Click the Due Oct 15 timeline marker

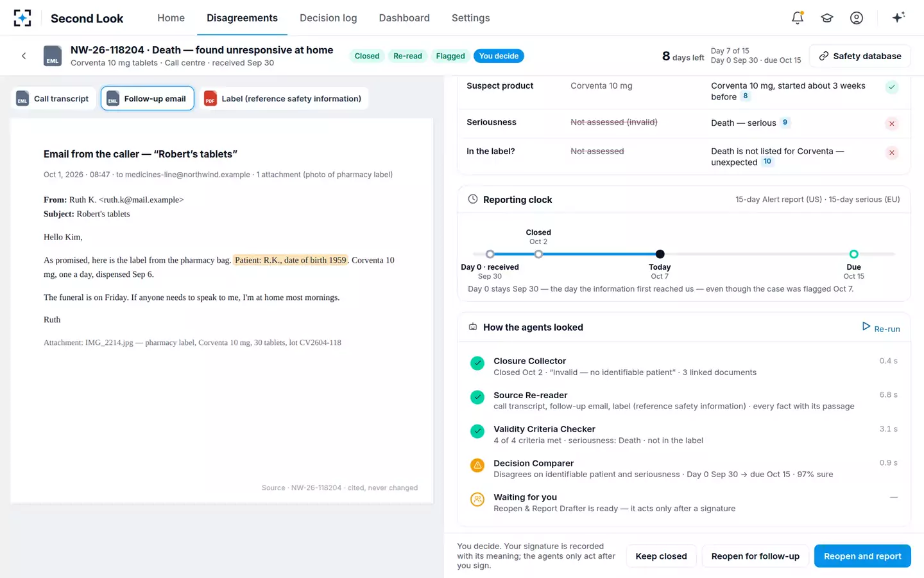click(853, 254)
